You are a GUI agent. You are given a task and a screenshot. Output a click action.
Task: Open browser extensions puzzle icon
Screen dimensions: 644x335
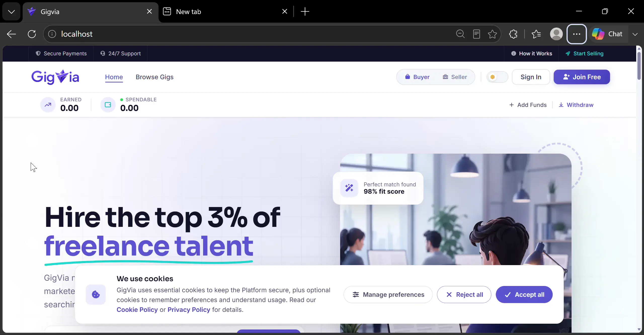pyautogui.click(x=513, y=34)
